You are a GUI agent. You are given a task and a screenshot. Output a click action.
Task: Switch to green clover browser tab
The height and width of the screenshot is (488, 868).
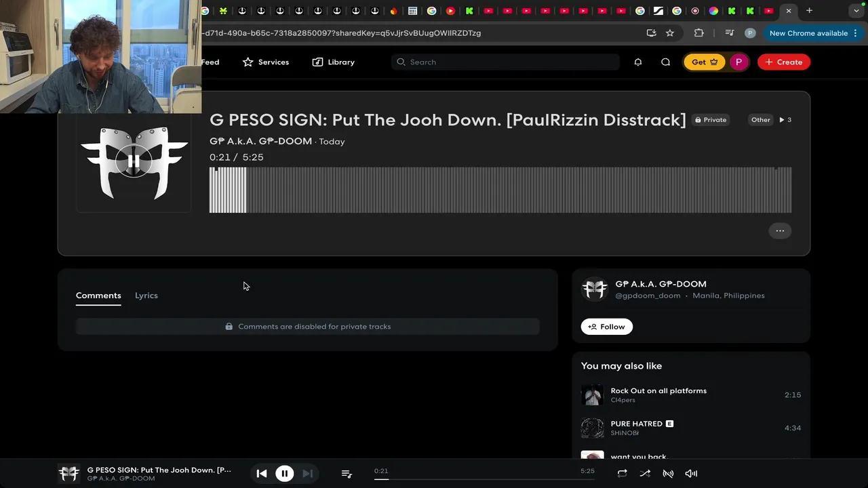(223, 11)
